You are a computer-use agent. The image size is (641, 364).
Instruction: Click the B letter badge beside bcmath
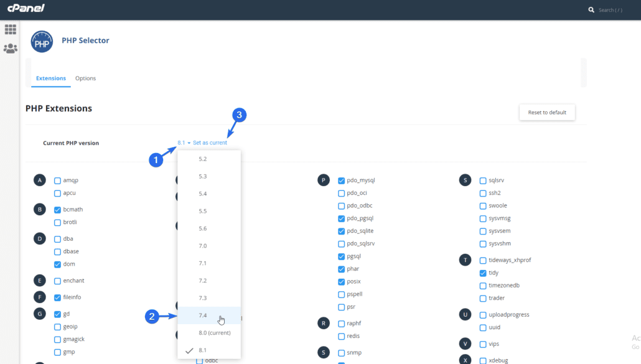point(40,210)
